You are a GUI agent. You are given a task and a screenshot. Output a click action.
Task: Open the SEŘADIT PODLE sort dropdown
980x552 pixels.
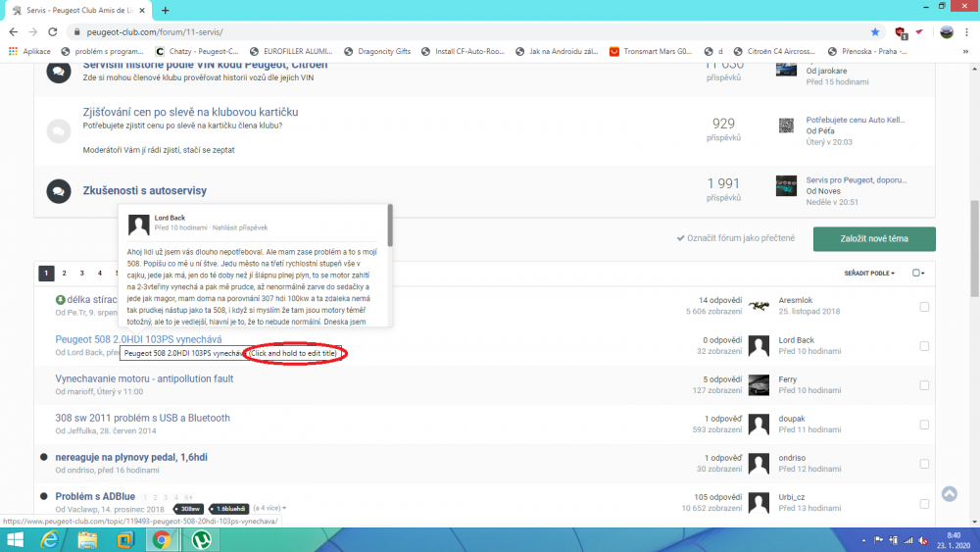pos(869,274)
